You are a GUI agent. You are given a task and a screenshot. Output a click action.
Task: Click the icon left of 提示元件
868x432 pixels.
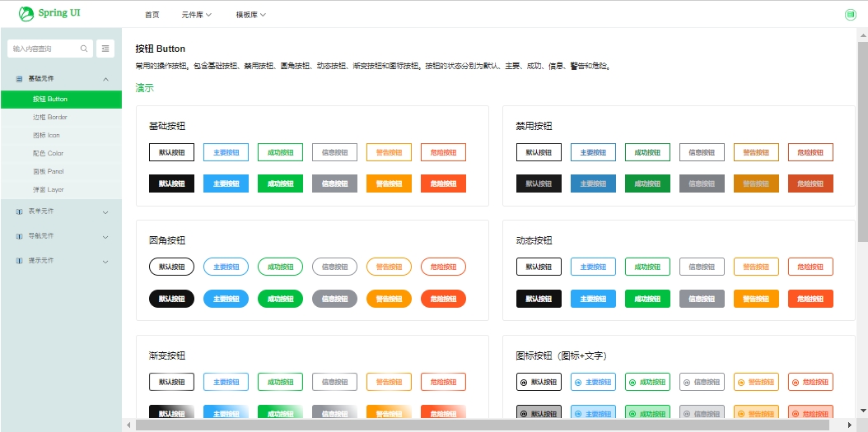(x=20, y=262)
